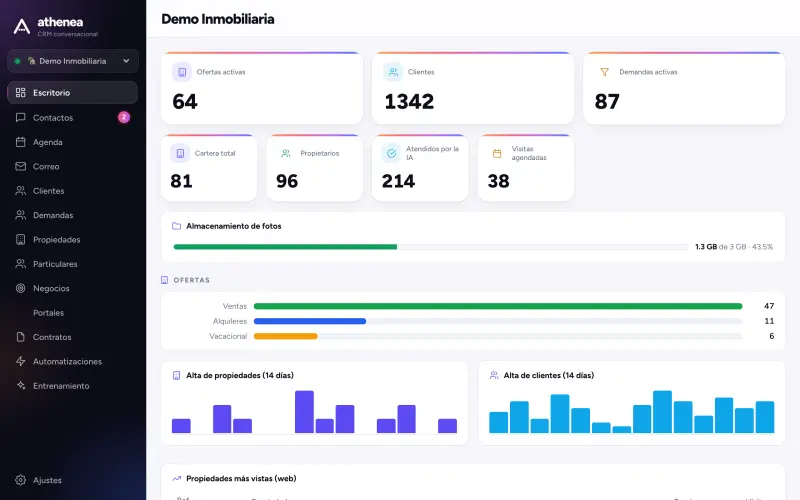Click the Alquileres count '11'
800x500 pixels.
click(769, 321)
